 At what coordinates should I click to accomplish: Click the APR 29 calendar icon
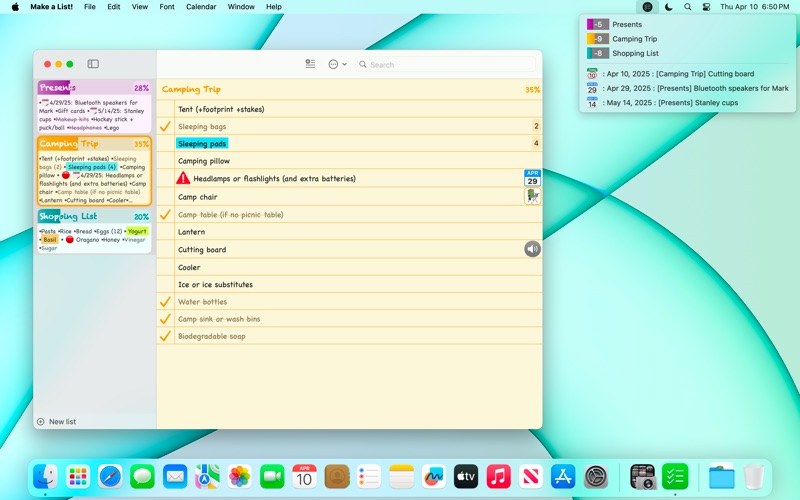tap(532, 178)
